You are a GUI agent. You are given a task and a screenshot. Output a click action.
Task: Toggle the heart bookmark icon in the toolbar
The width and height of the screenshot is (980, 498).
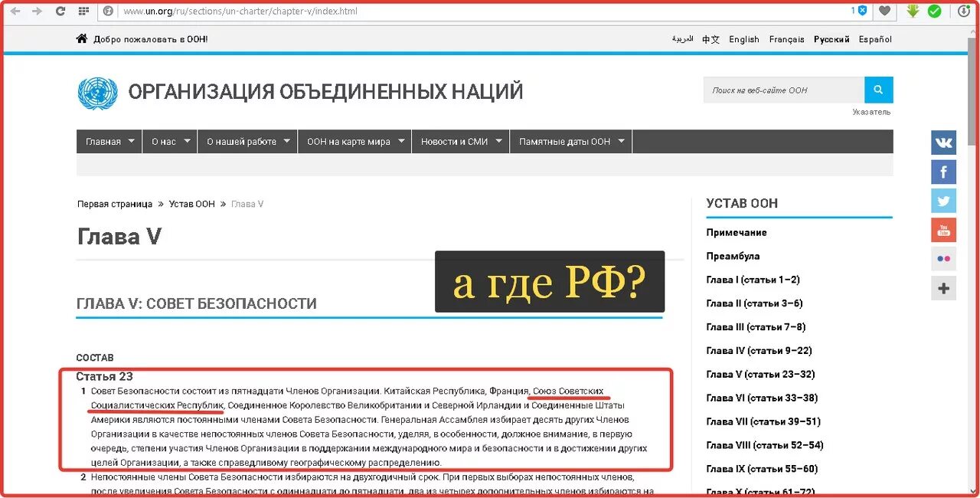coord(884,11)
